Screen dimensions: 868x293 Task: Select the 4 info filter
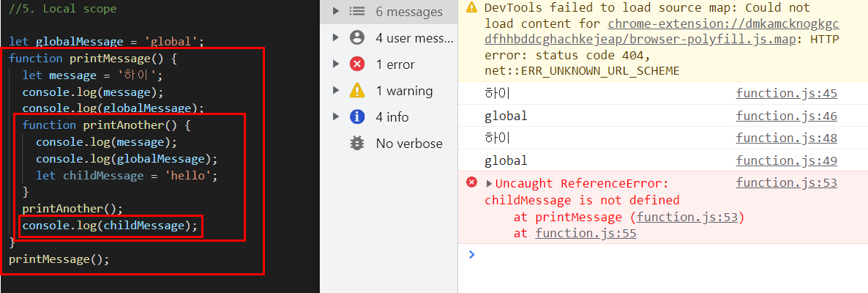(389, 117)
